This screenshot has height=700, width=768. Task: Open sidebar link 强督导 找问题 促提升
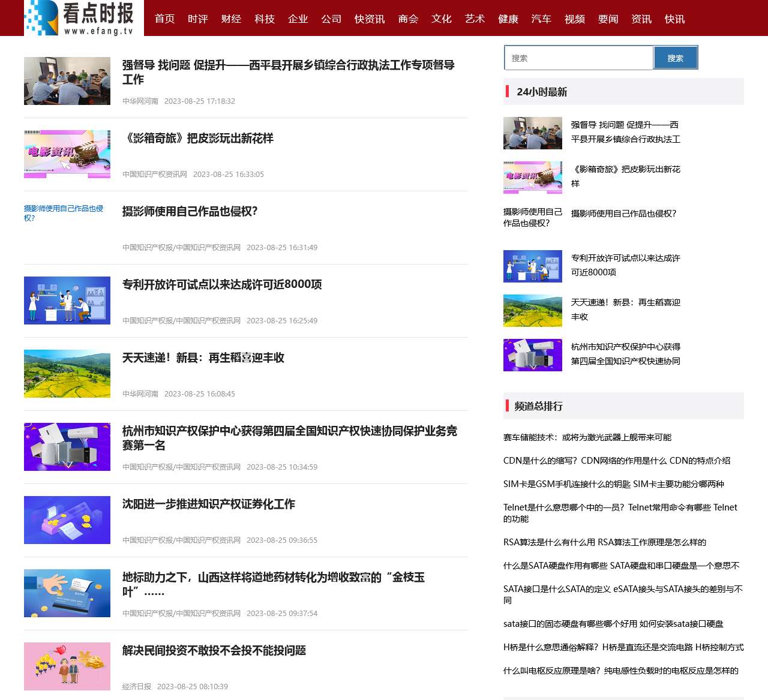(x=626, y=132)
